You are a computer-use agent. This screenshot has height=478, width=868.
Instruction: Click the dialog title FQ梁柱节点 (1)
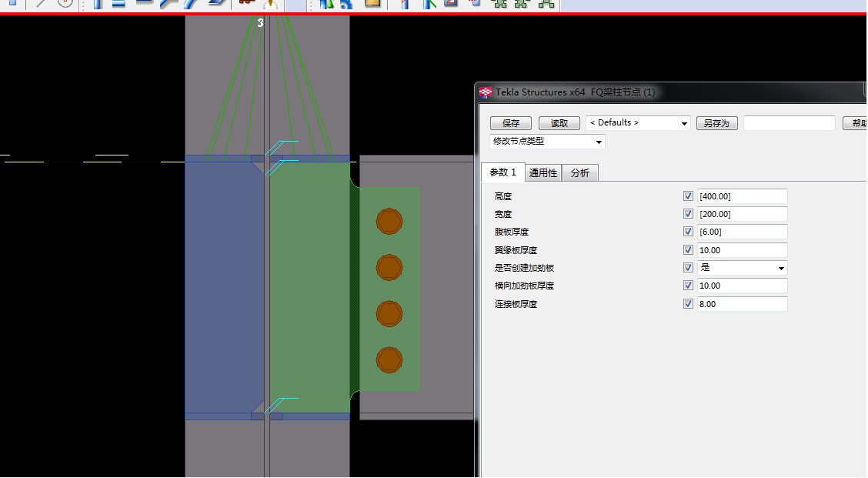click(x=623, y=92)
